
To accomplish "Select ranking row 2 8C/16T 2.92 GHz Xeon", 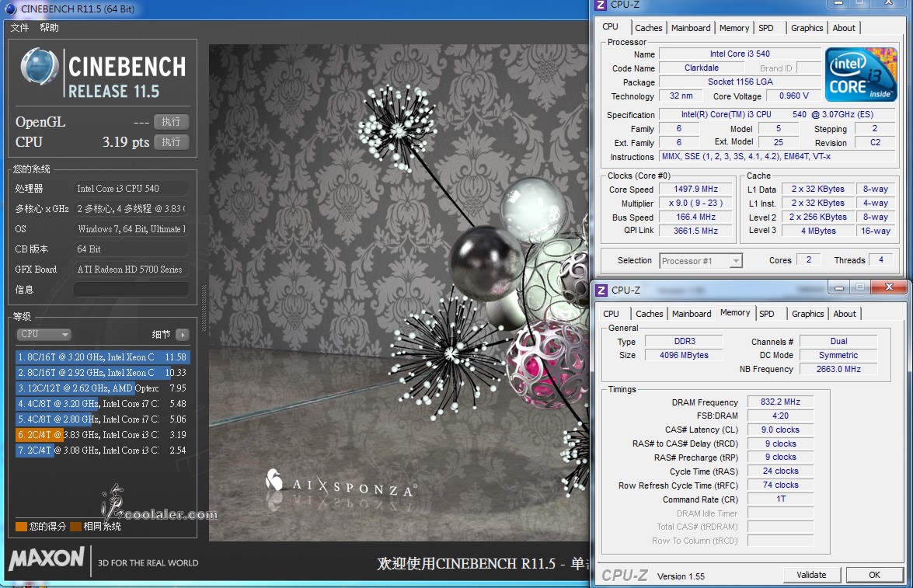I will [x=103, y=373].
